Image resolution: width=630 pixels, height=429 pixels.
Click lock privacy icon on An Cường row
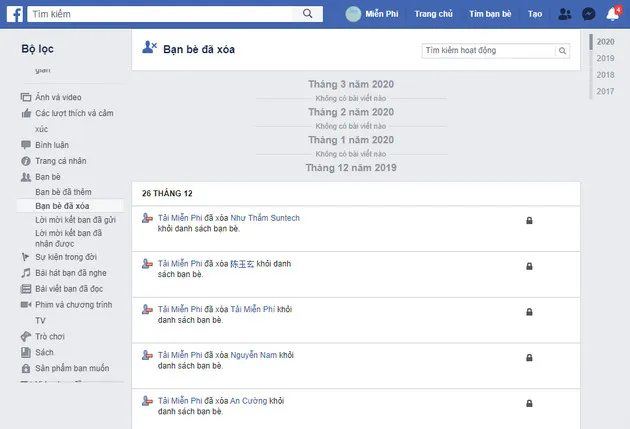pos(529,403)
